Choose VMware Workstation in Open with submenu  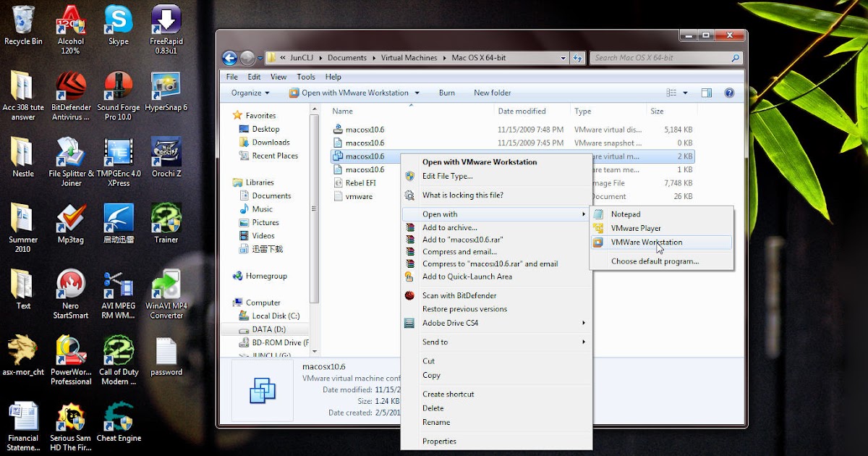(x=661, y=242)
